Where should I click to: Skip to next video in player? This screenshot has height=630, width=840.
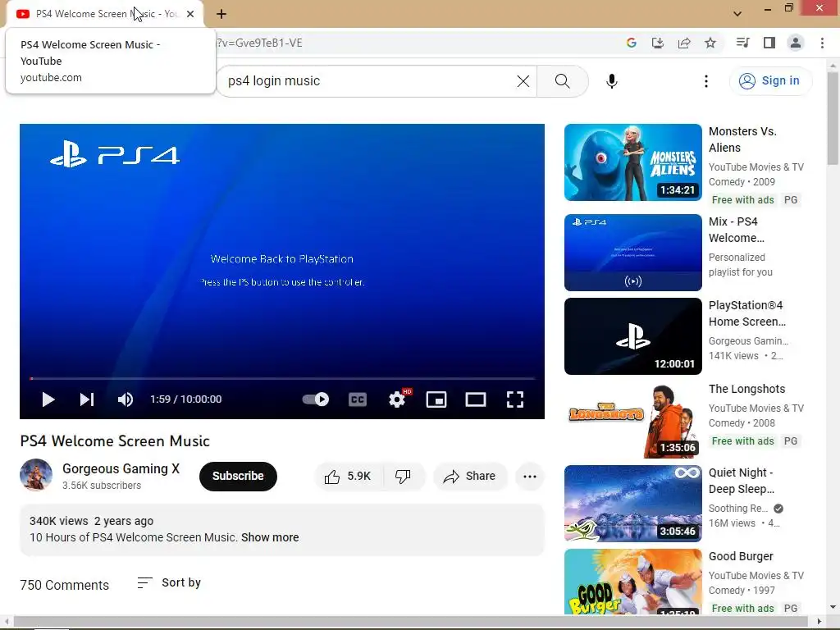[87, 399]
